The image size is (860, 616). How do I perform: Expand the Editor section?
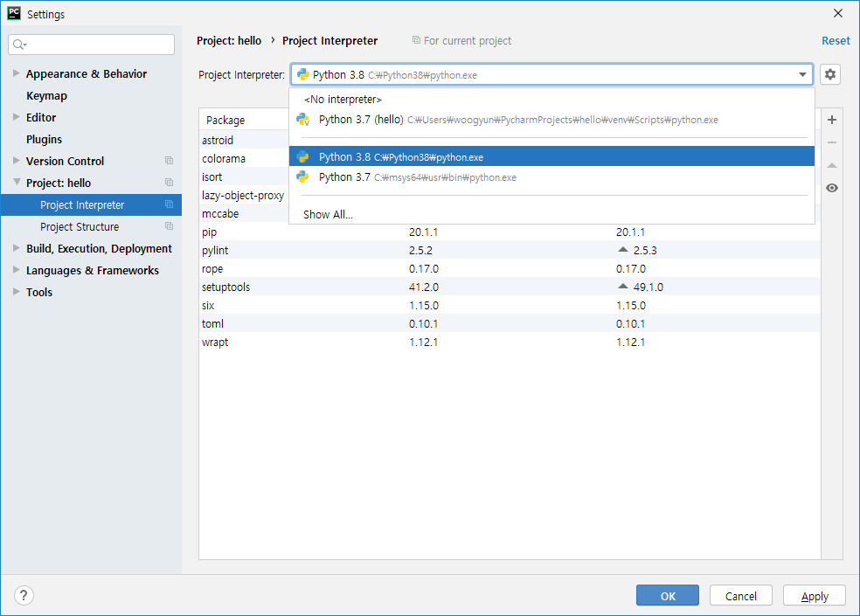17,117
